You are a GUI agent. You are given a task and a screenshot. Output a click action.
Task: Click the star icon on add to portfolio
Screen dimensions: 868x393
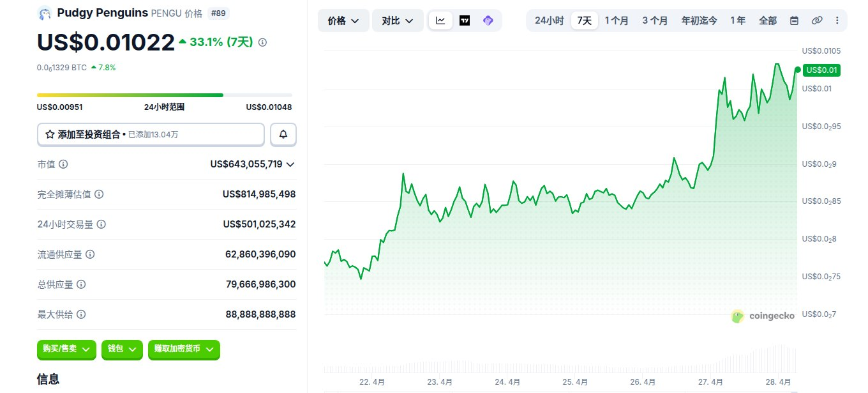pyautogui.click(x=50, y=134)
